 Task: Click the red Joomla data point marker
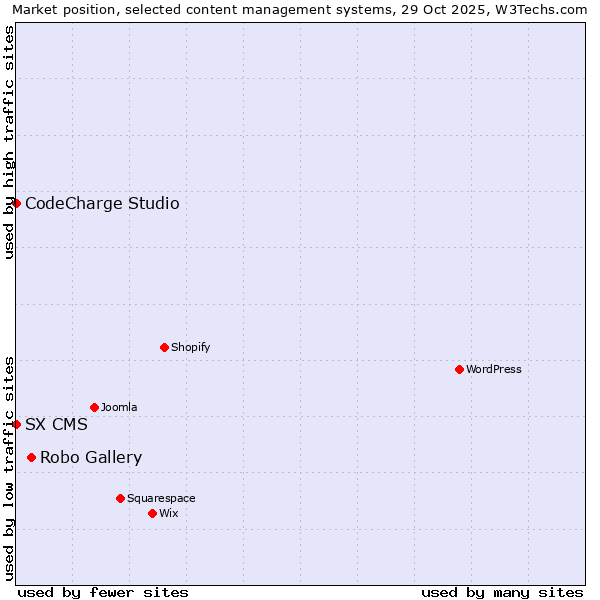click(x=94, y=407)
